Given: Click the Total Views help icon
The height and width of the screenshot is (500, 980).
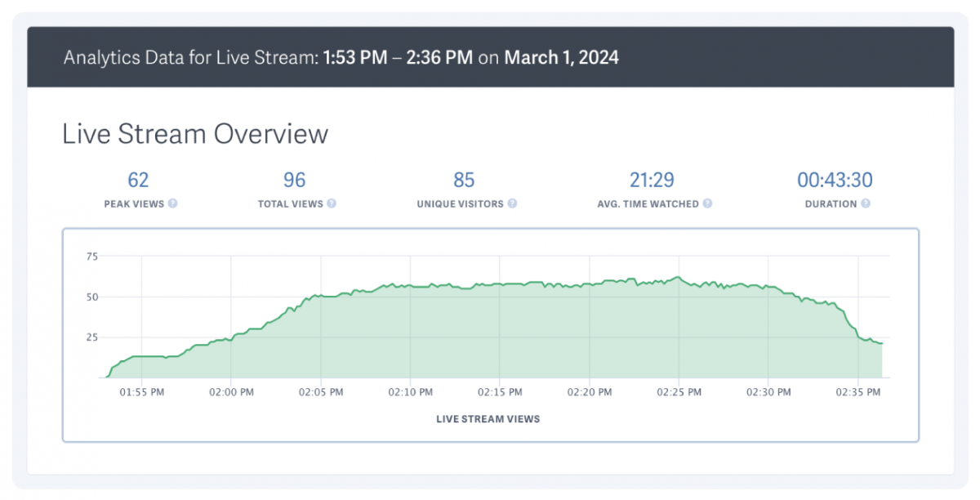Looking at the screenshot, I should (332, 204).
